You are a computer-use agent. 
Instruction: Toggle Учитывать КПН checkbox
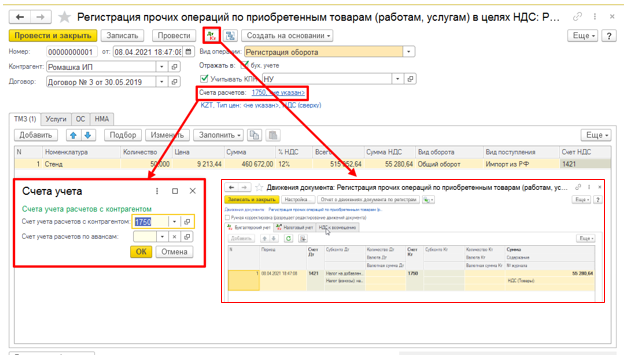pyautogui.click(x=204, y=78)
